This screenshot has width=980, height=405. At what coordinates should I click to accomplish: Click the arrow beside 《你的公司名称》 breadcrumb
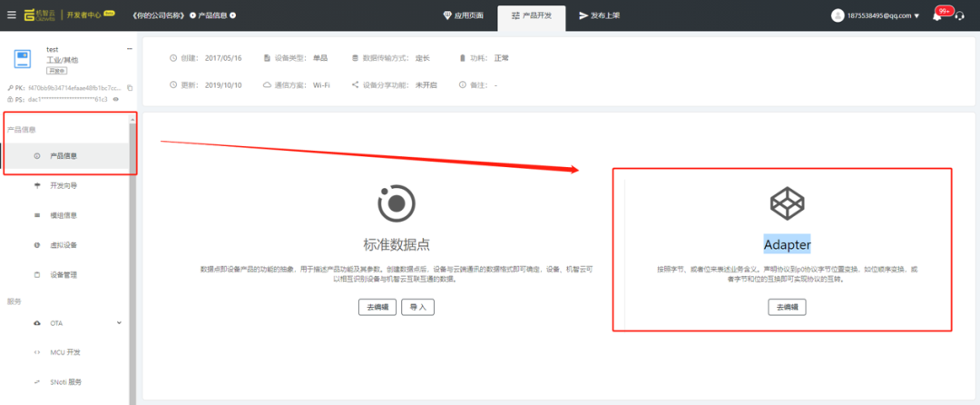[191, 15]
